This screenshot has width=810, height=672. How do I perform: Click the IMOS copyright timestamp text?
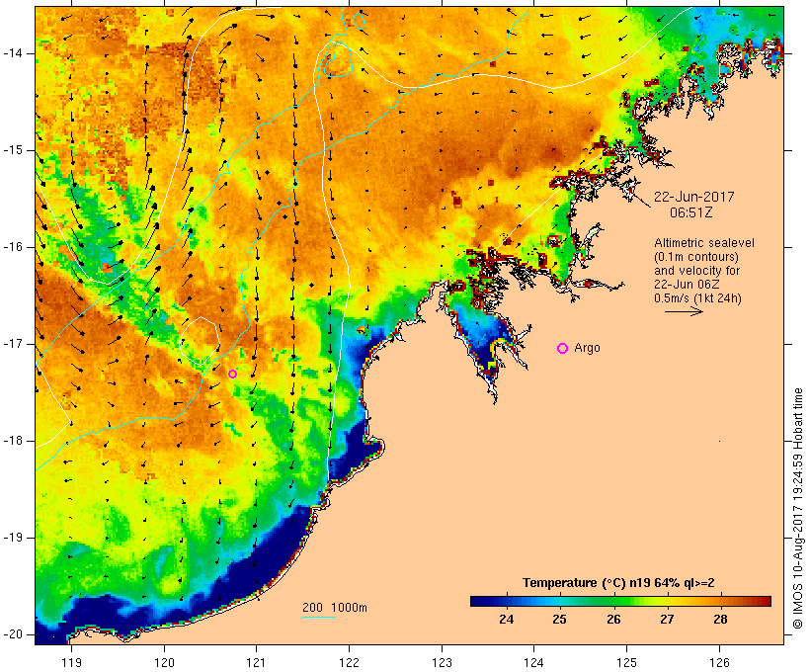tap(798, 508)
